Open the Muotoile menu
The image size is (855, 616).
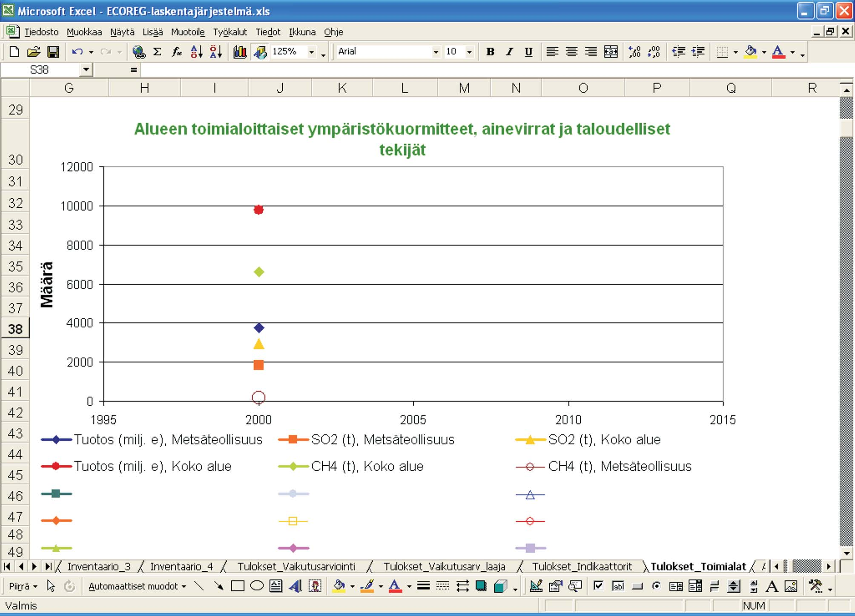[x=188, y=32]
